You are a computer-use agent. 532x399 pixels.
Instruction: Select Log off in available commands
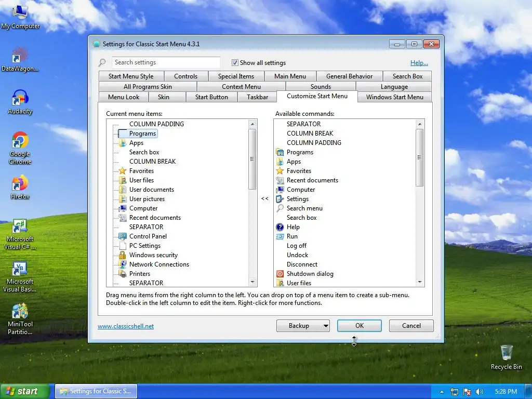[x=297, y=246]
